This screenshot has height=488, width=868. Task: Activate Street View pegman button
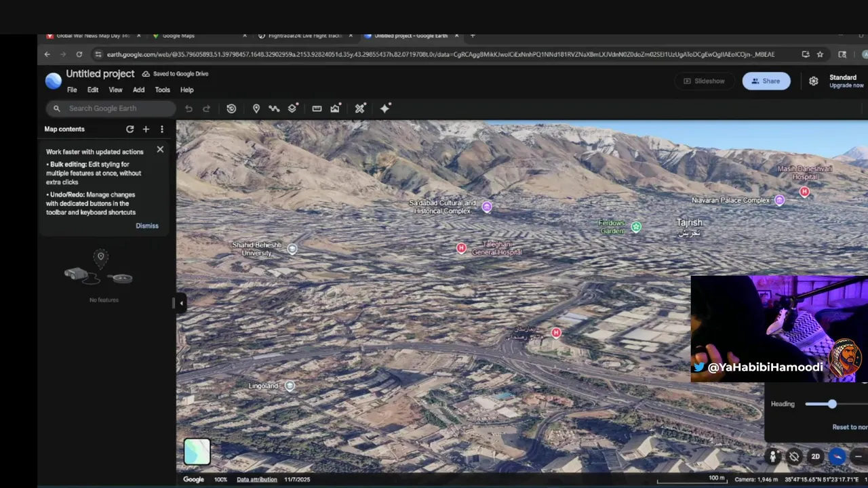[773, 457]
